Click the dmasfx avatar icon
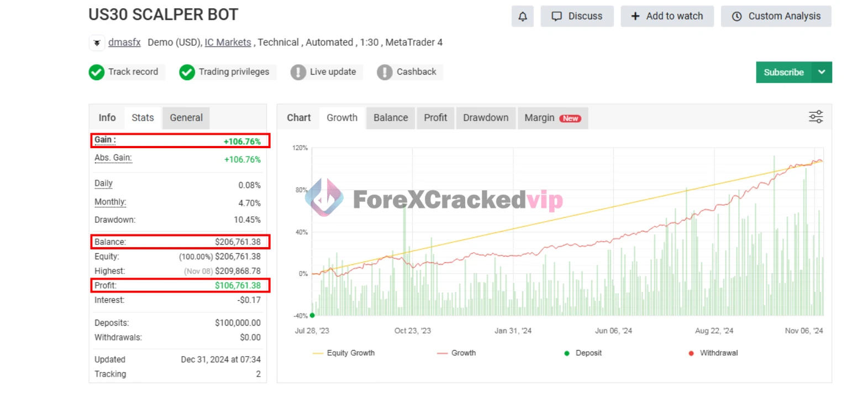The width and height of the screenshot is (868, 397). point(97,43)
